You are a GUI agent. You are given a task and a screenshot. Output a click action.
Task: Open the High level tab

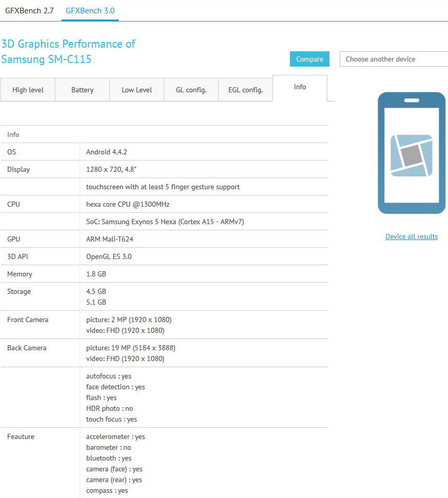coord(28,90)
